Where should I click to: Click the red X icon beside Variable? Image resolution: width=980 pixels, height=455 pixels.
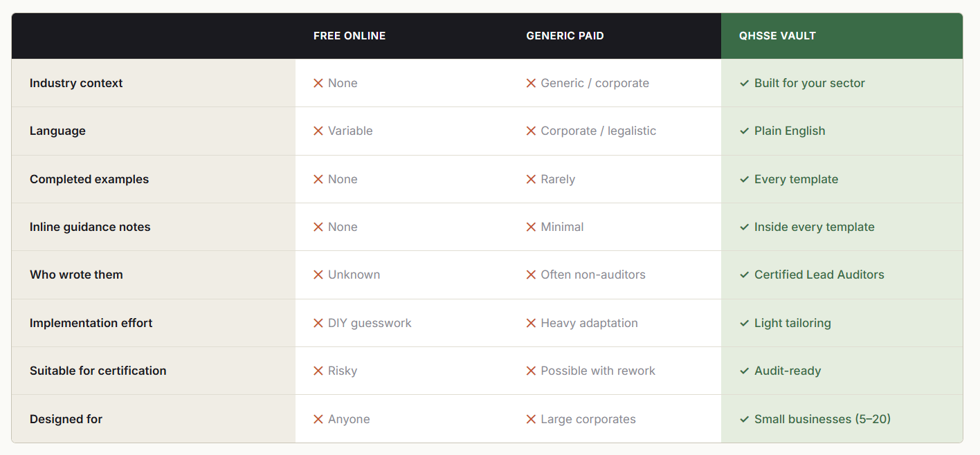click(x=318, y=131)
